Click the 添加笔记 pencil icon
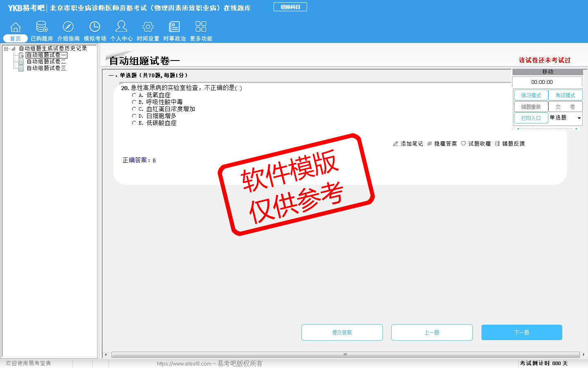588x368 pixels. (395, 144)
